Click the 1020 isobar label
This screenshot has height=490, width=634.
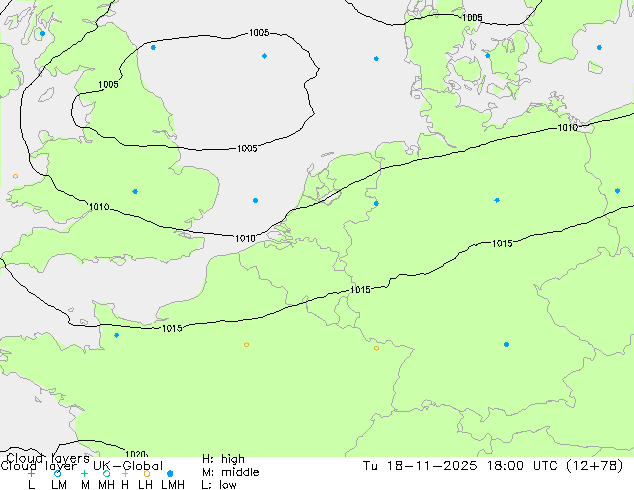pos(136,454)
